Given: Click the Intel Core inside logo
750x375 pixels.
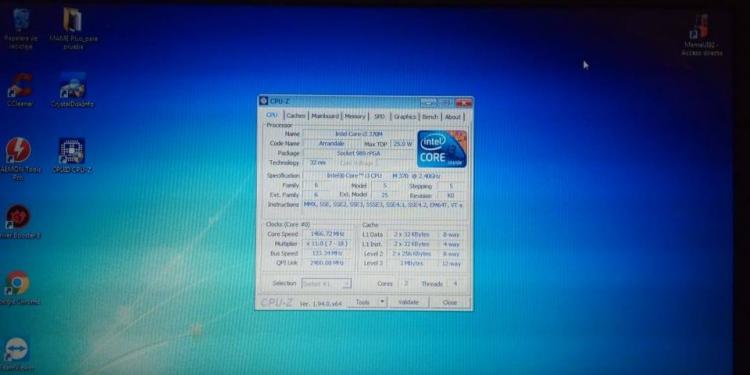Looking at the screenshot, I should pos(441,149).
